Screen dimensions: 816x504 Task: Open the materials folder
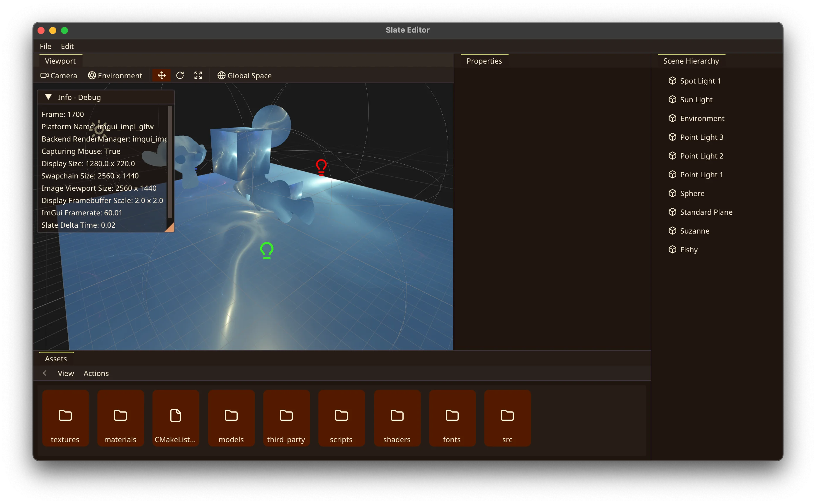120,418
